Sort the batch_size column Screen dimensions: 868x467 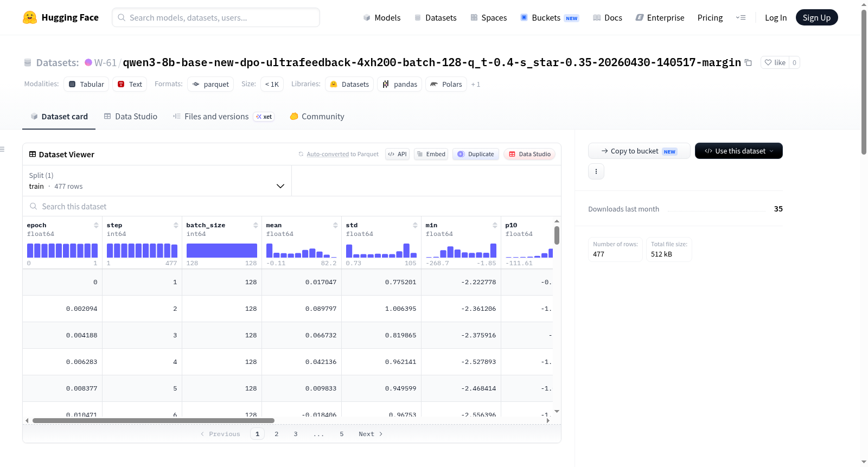(256, 225)
